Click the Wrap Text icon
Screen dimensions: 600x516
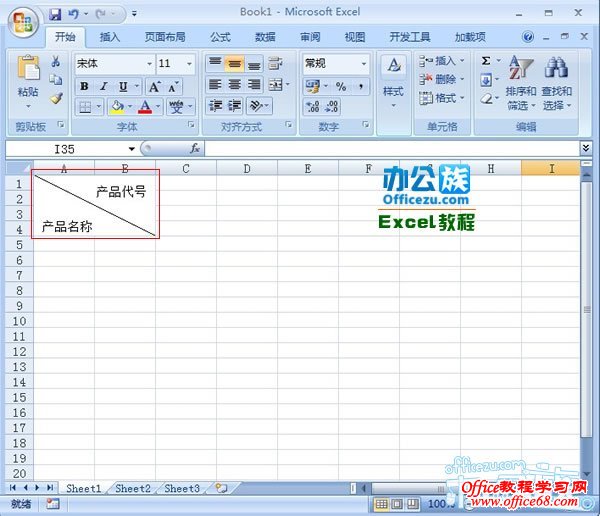click(x=275, y=64)
